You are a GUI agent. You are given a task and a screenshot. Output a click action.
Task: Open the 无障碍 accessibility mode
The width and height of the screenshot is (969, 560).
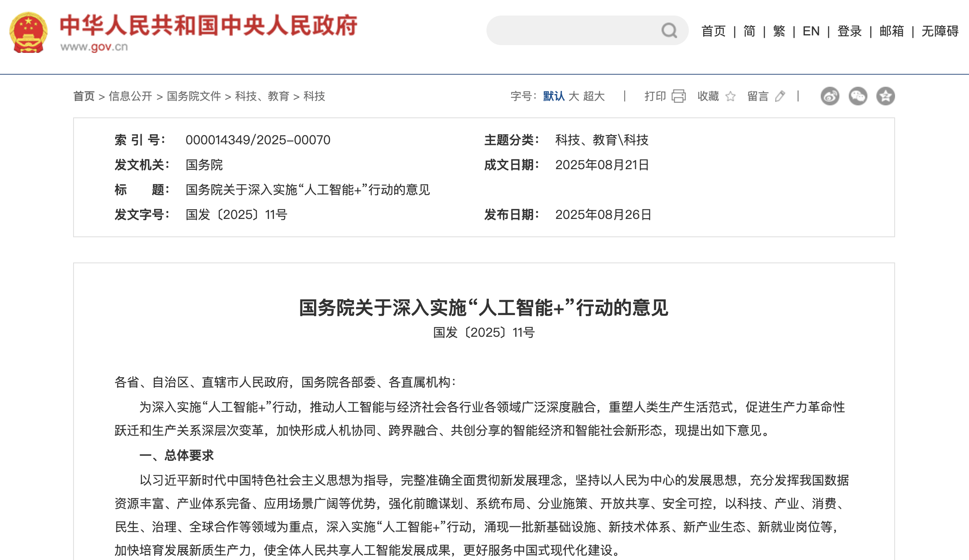tap(940, 31)
